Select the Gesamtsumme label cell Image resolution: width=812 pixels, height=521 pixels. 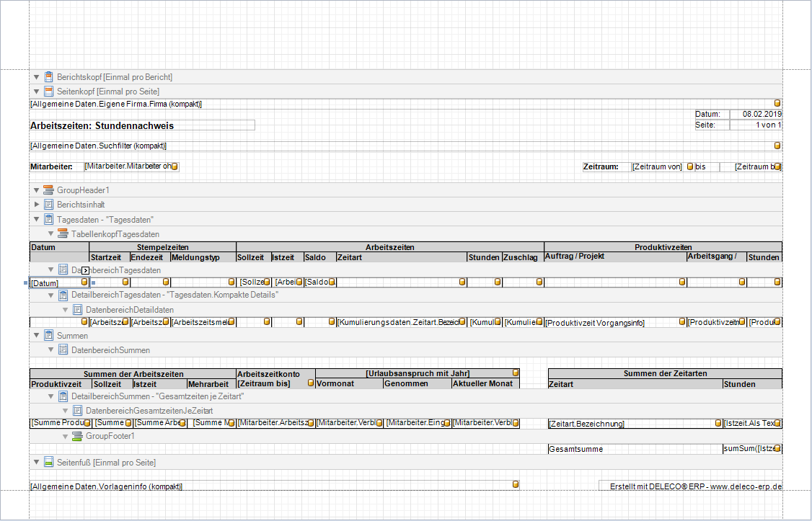[635, 449]
